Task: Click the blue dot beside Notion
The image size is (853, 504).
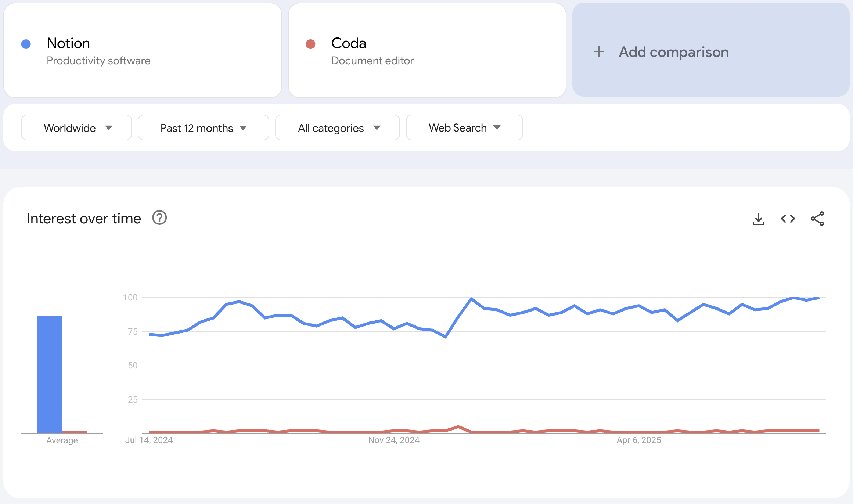Action: point(26,44)
